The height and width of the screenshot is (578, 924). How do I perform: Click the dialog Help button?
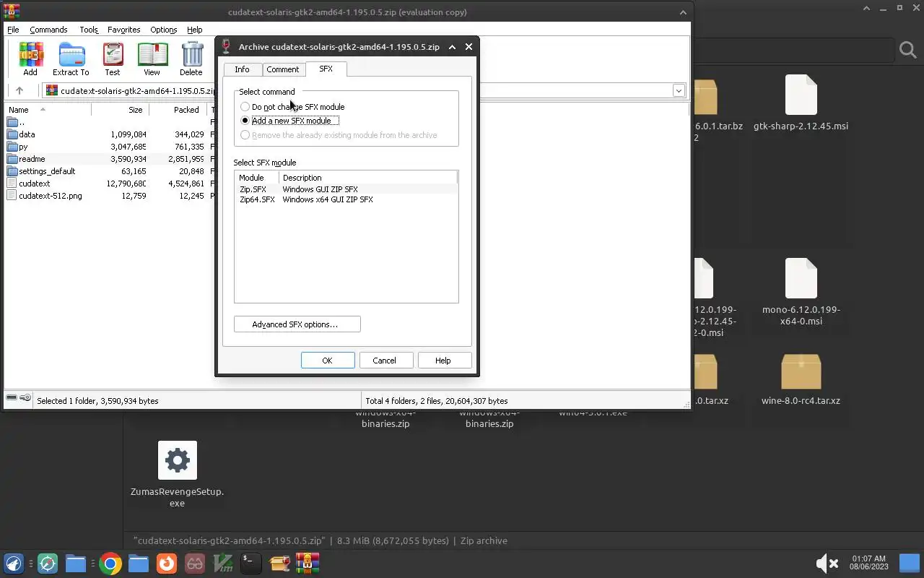[x=443, y=361]
